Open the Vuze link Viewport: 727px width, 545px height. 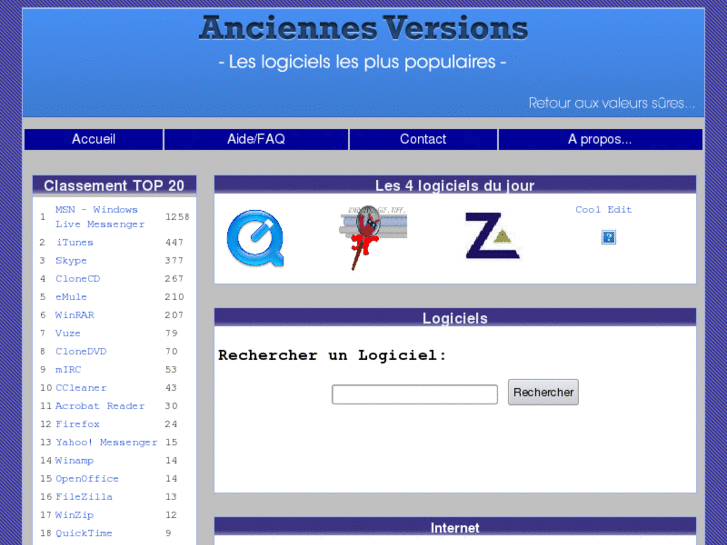tap(68, 333)
